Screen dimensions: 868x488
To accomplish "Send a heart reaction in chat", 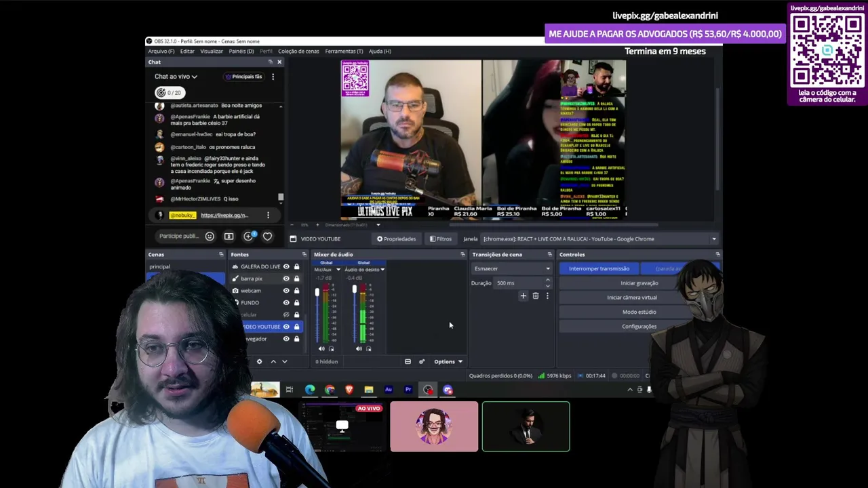I will click(267, 236).
